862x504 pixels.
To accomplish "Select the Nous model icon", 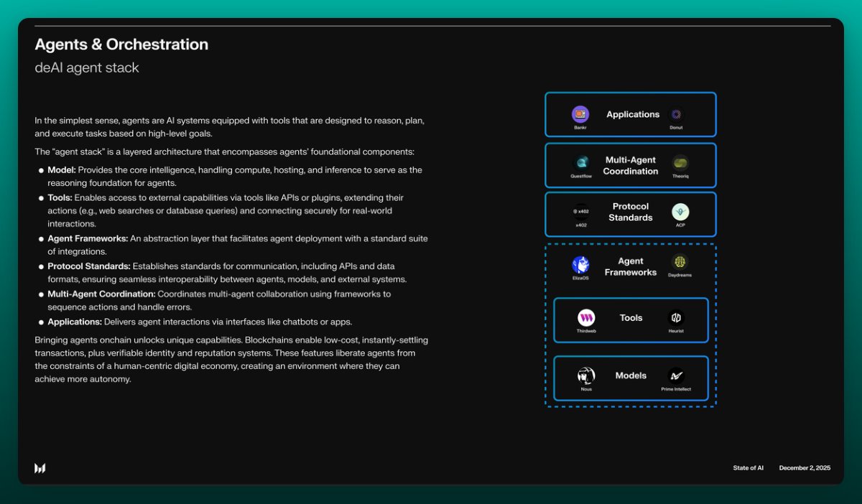I will pyautogui.click(x=586, y=375).
